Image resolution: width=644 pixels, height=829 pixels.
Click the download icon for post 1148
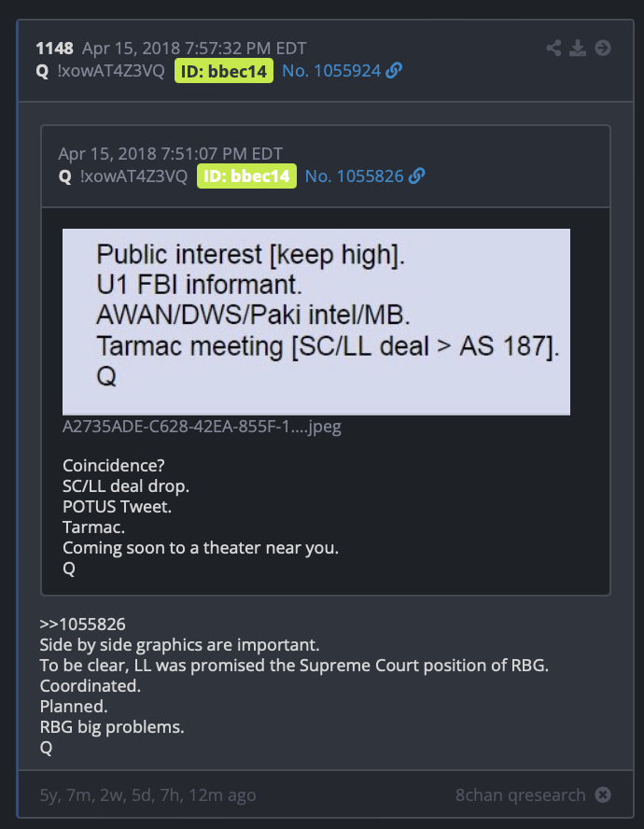pyautogui.click(x=578, y=49)
